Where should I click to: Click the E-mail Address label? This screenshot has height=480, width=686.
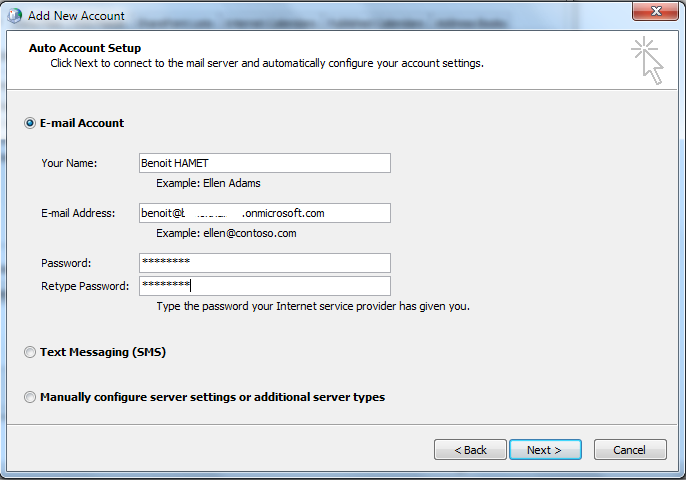(78, 213)
